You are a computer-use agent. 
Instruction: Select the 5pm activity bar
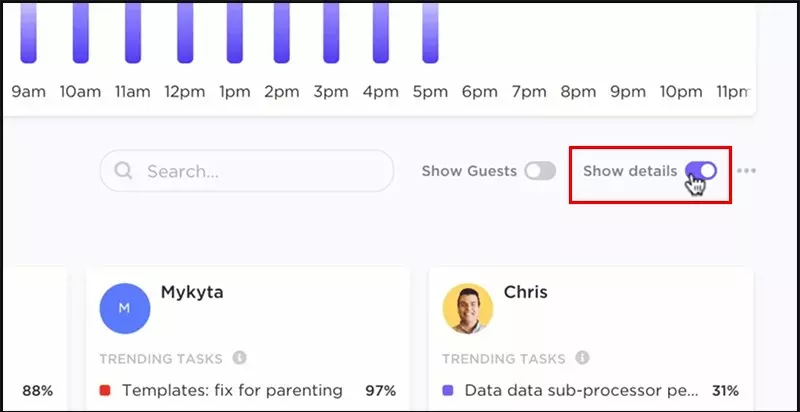coord(430,32)
